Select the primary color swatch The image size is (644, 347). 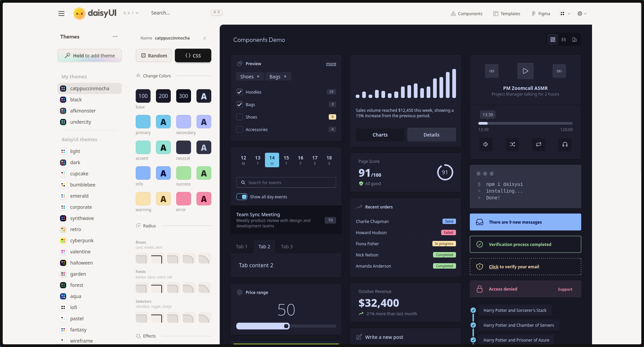coord(143,122)
